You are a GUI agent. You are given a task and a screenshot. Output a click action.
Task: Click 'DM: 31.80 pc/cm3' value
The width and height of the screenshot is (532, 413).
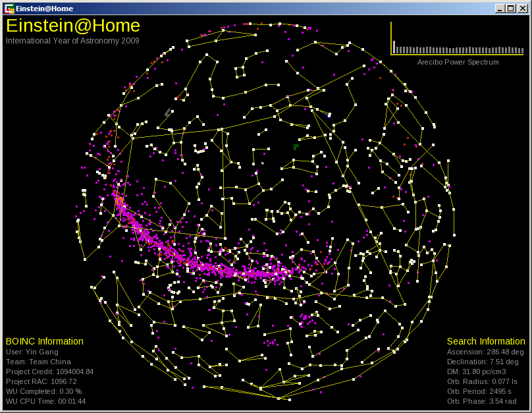coord(476,372)
